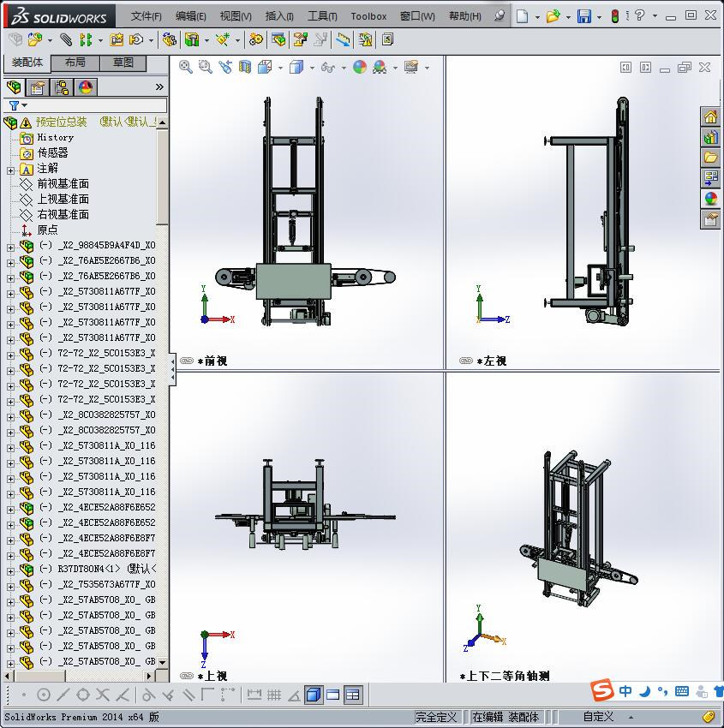Open the 编辑(E) menu

click(191, 16)
